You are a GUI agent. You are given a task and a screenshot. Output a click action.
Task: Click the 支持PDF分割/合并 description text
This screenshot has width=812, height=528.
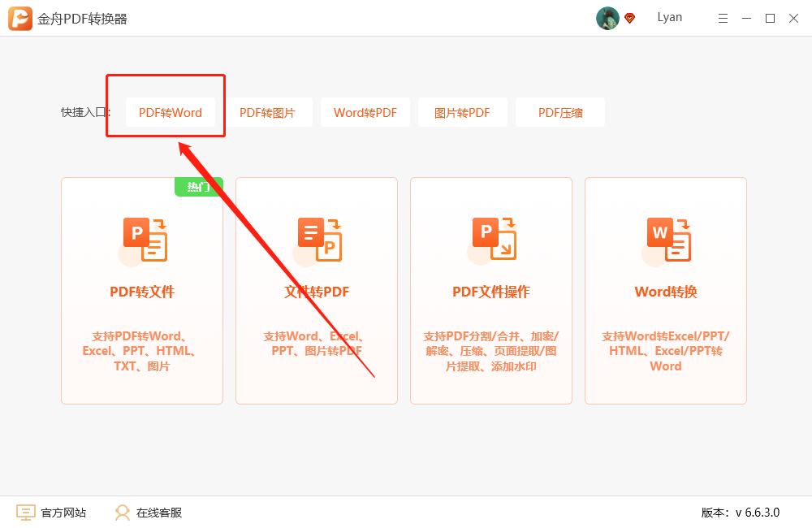click(491, 351)
